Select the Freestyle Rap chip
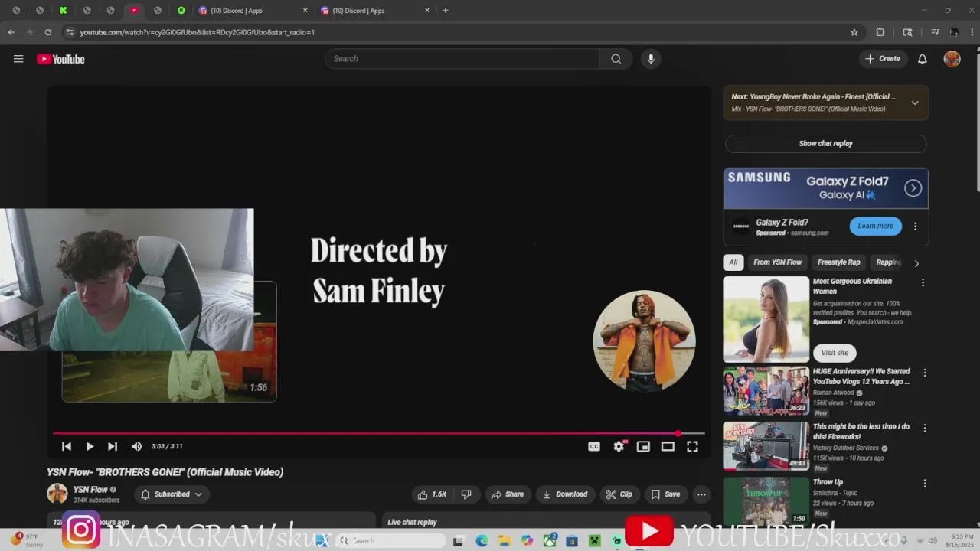Image resolution: width=980 pixels, height=551 pixels. (x=838, y=262)
